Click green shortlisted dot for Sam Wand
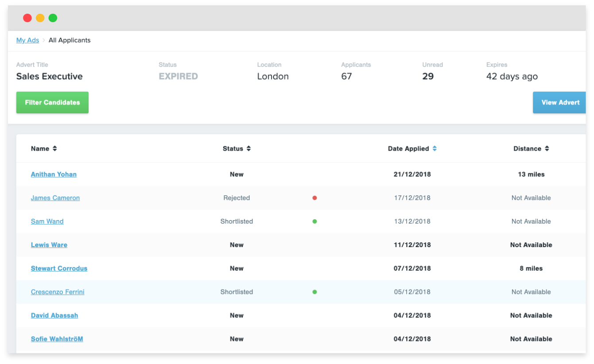This screenshot has height=364, width=594. (314, 221)
